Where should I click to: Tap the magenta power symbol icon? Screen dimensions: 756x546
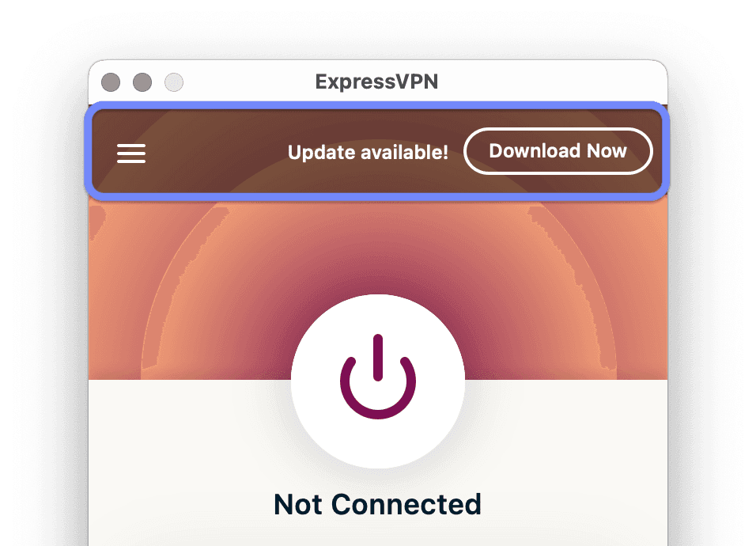click(378, 376)
